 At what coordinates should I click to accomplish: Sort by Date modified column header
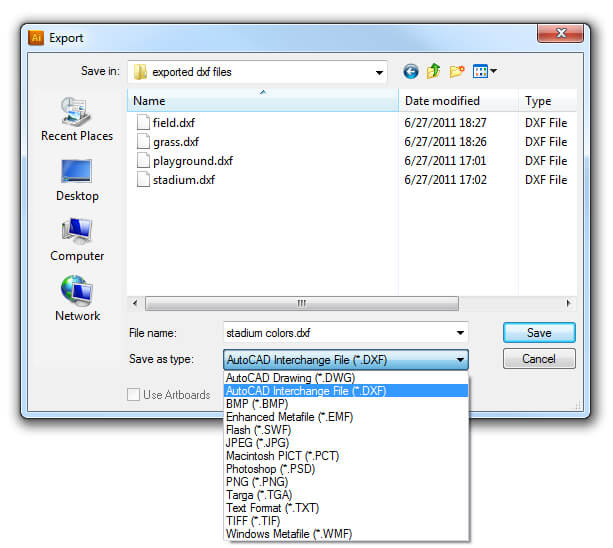click(458, 100)
